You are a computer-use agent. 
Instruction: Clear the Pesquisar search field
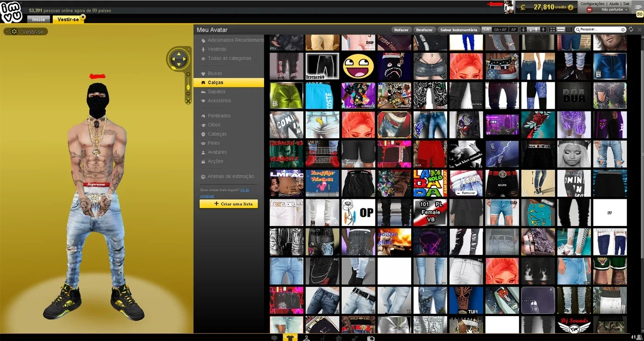[623, 29]
